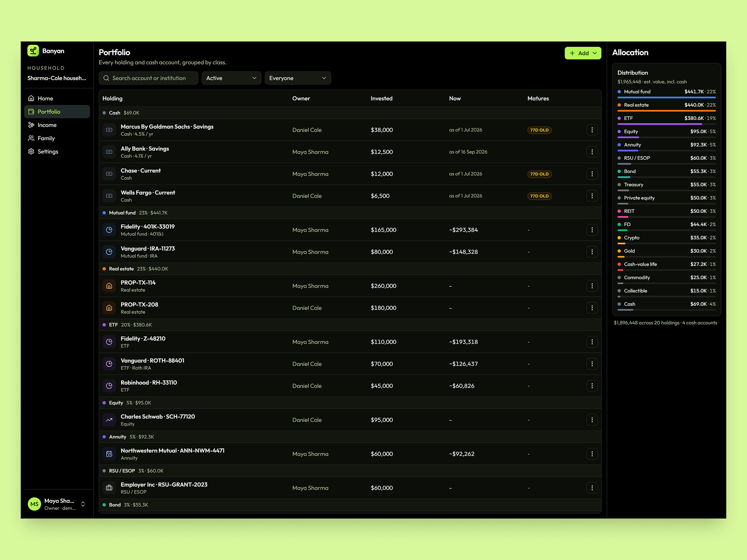
Task: Go to the Income section
Action: click(57, 125)
